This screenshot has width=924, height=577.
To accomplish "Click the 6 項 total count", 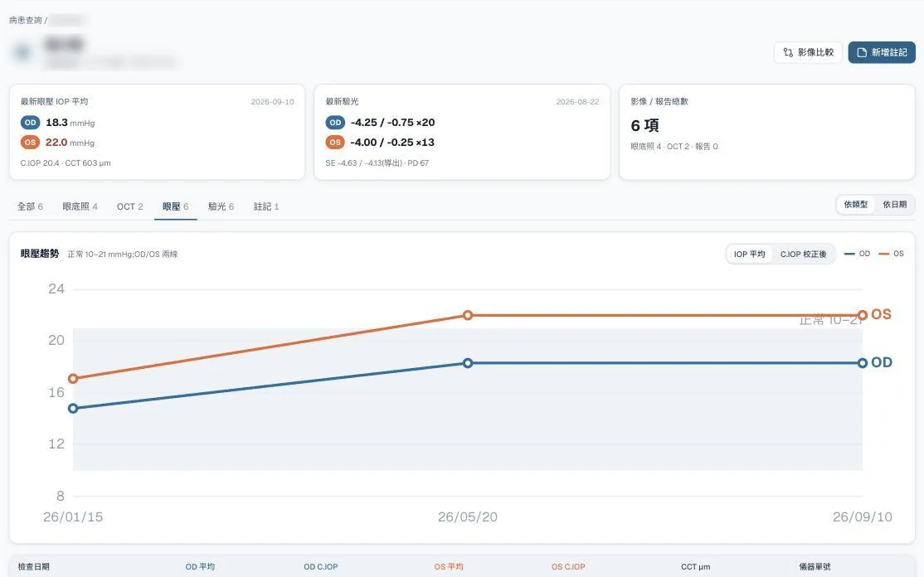I will [x=644, y=125].
